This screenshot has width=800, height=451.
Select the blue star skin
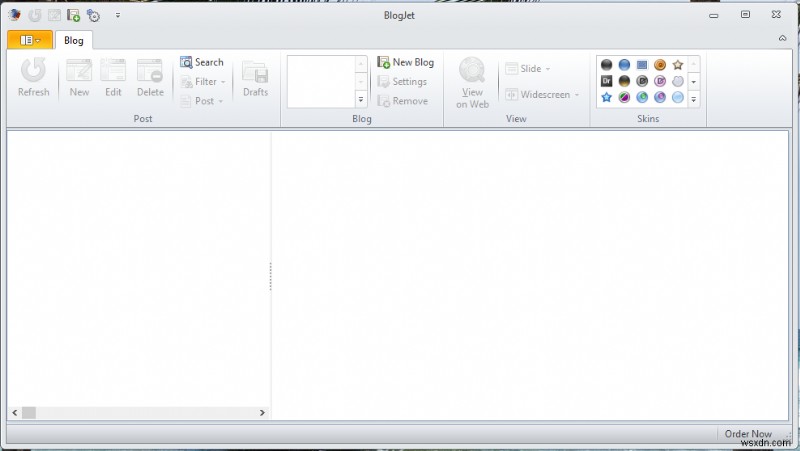pos(607,97)
